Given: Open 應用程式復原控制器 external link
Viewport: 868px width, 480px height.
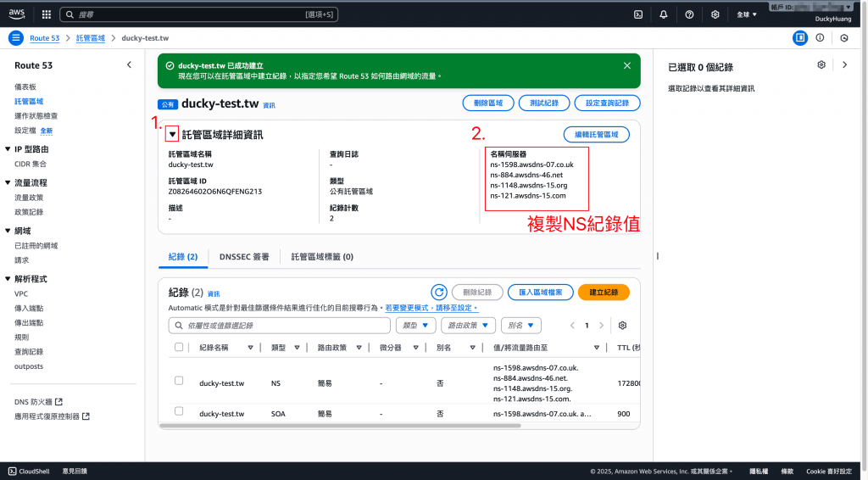Looking at the screenshot, I should pos(52,416).
